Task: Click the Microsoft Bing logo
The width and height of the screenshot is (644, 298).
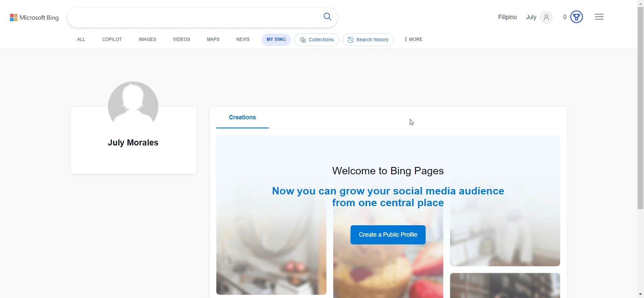Action: coord(34,17)
